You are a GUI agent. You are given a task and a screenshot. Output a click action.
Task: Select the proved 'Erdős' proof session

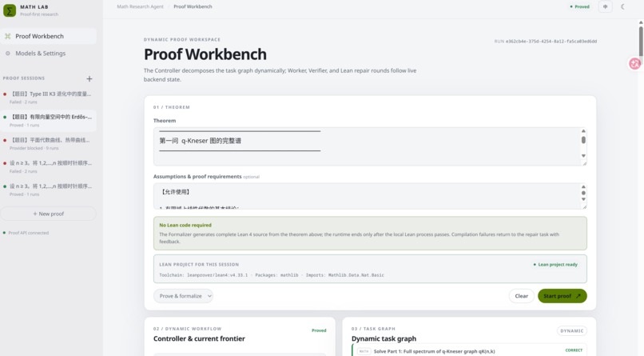(49, 121)
